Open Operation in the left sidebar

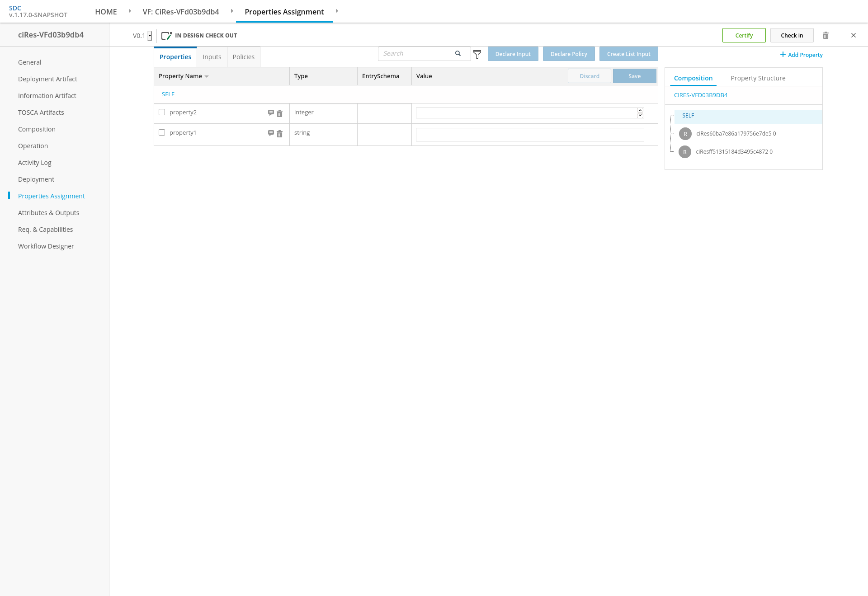click(x=33, y=146)
